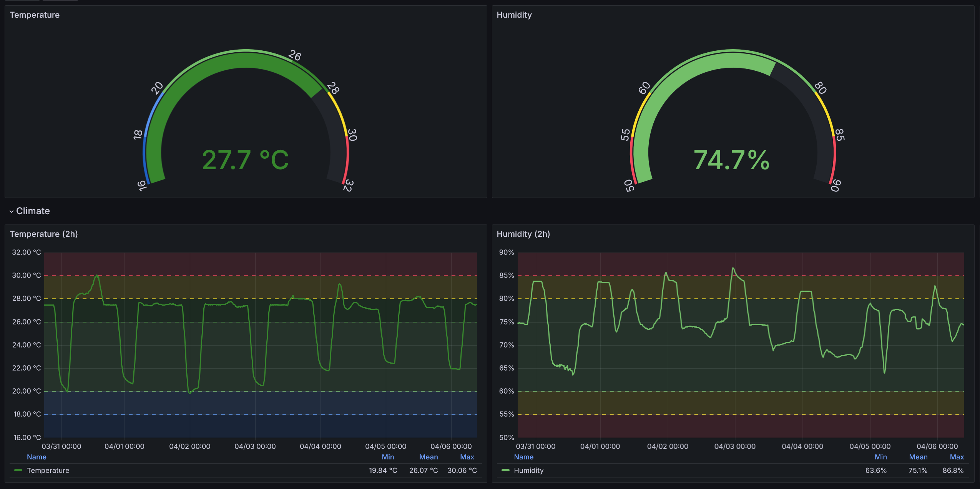
Task: Toggle Temperature series visibility via legend label
Action: pos(48,471)
